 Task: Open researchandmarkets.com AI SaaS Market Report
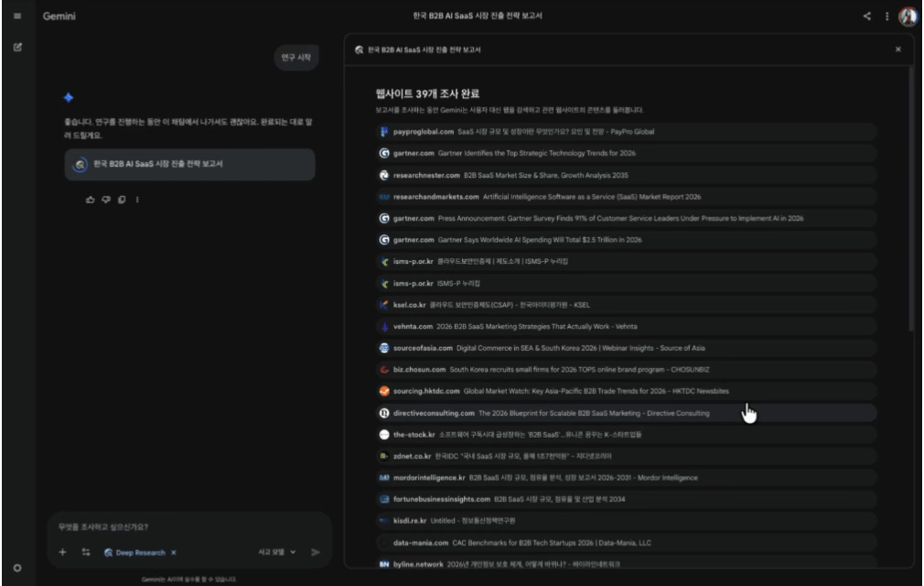coord(627,197)
